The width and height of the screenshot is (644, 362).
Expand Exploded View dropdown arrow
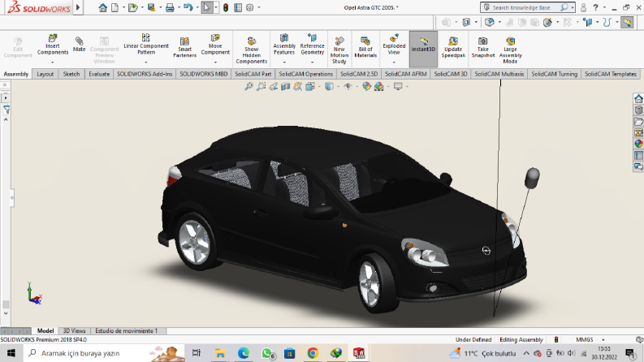pyautogui.click(x=394, y=62)
